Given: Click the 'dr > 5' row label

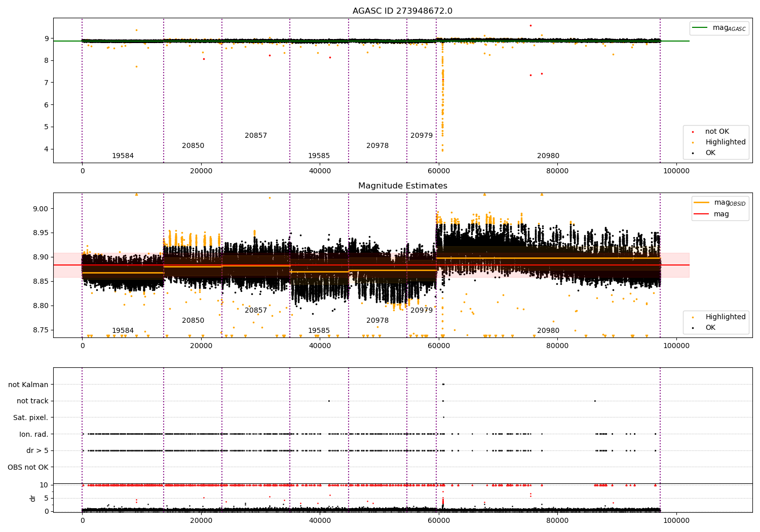Looking at the screenshot, I should [37, 451].
